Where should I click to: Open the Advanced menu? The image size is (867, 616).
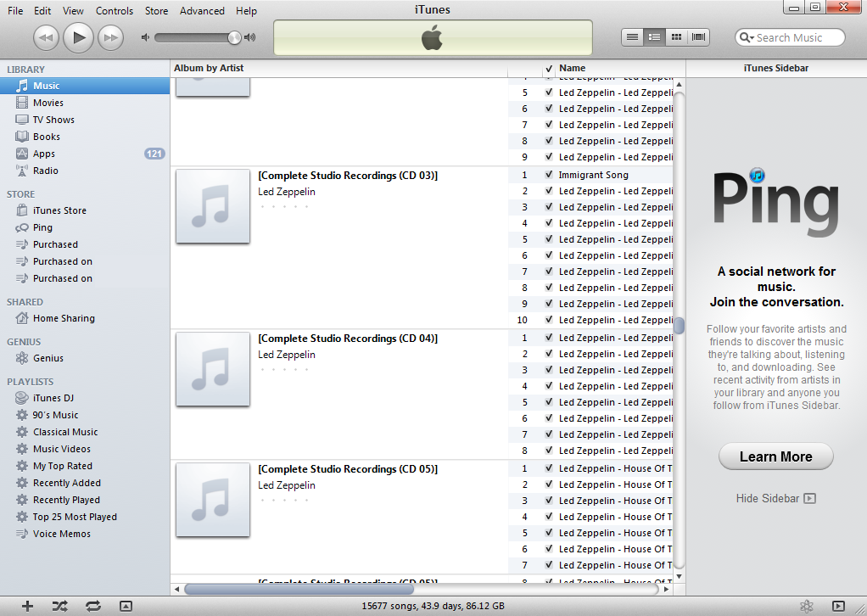point(202,10)
